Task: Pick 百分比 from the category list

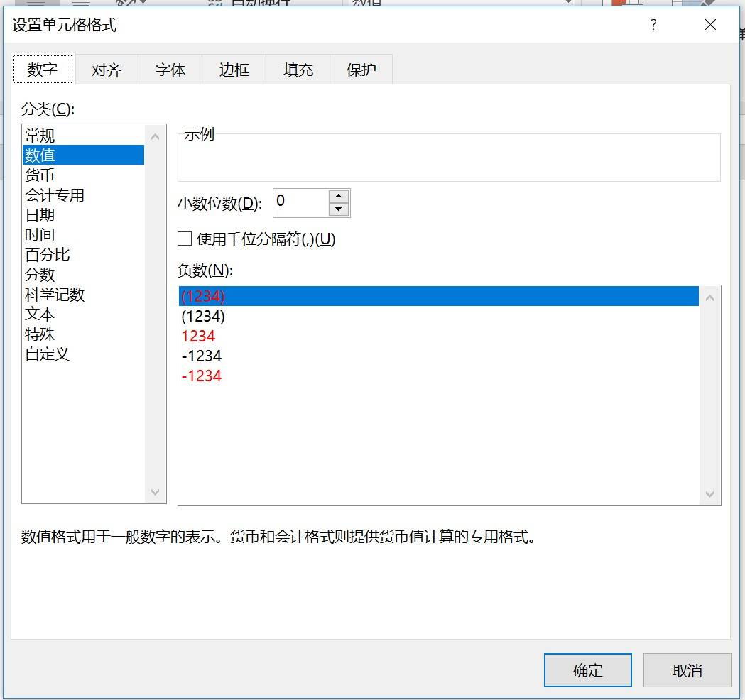Action: (x=48, y=255)
